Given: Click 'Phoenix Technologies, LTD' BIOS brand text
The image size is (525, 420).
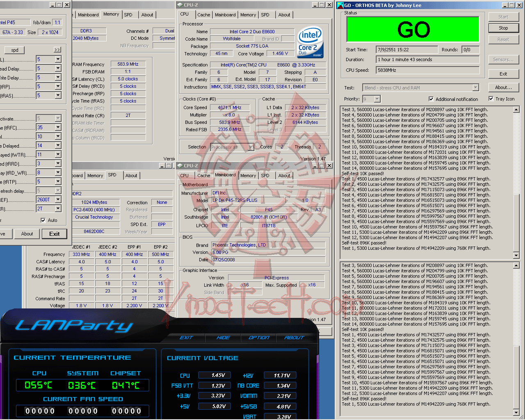Looking at the screenshot, I should tap(239, 245).
